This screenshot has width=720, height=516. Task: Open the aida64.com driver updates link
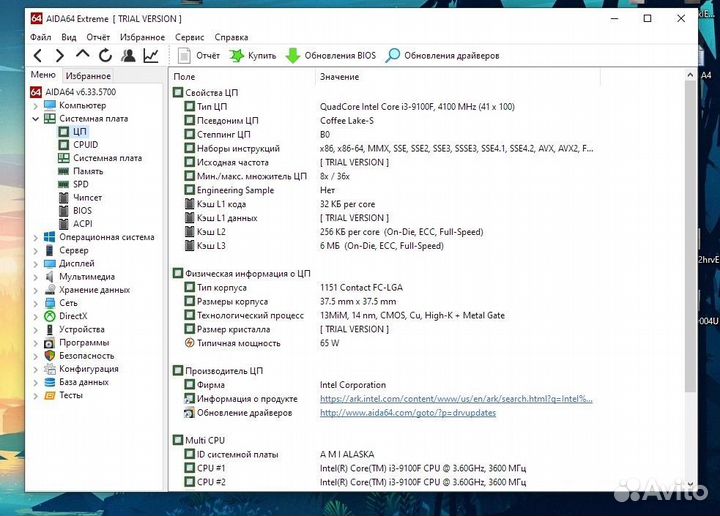(x=408, y=413)
